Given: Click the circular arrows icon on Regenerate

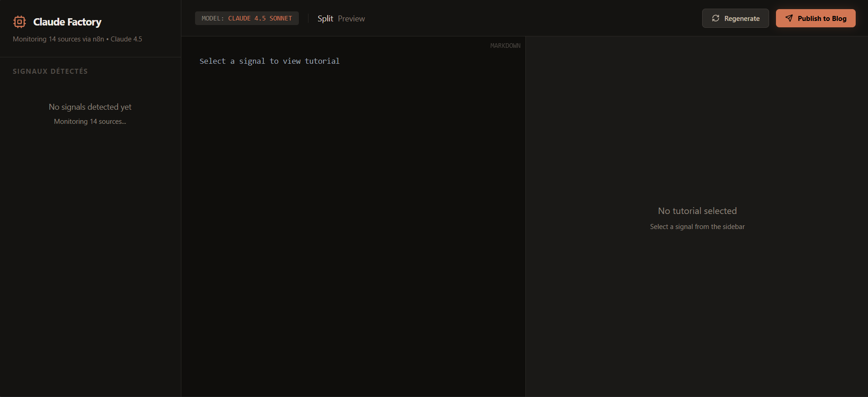Looking at the screenshot, I should coord(715,18).
